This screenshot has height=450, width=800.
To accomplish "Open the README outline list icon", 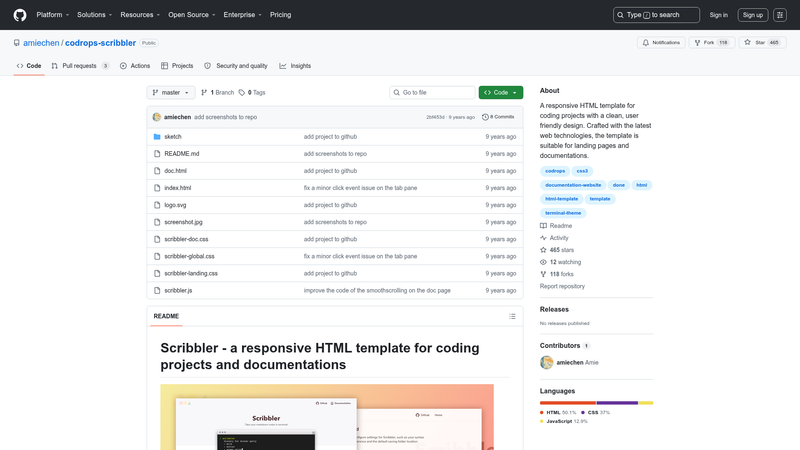I will click(x=512, y=316).
